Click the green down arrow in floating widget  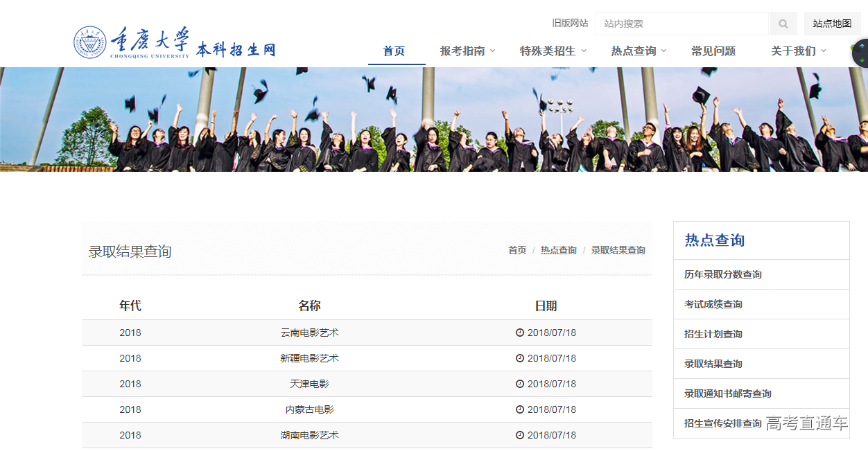862,59
